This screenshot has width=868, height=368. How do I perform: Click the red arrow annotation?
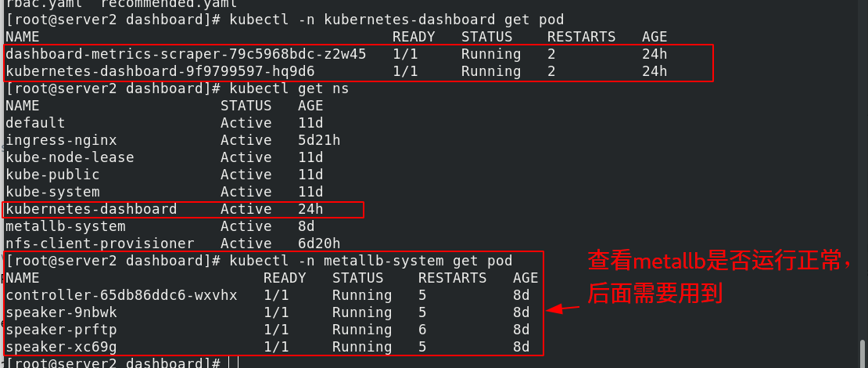(565, 308)
